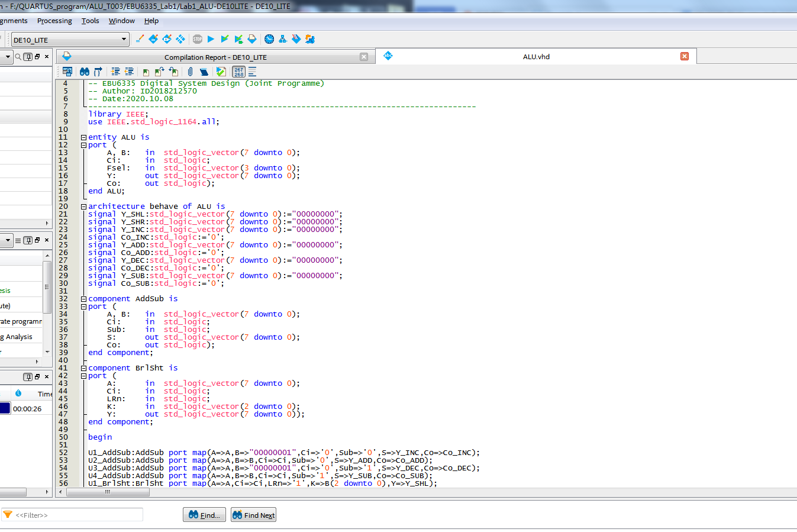Toggle line numbers display (267/268) button

tap(239, 72)
